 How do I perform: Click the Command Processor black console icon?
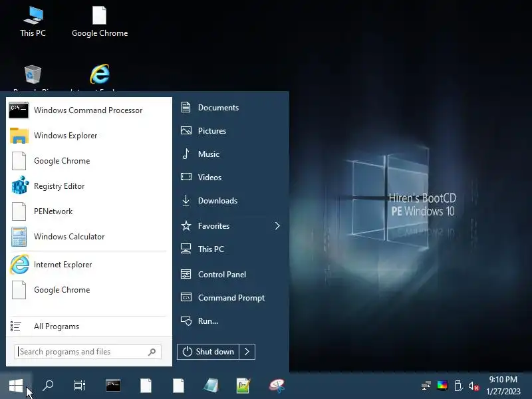click(19, 110)
